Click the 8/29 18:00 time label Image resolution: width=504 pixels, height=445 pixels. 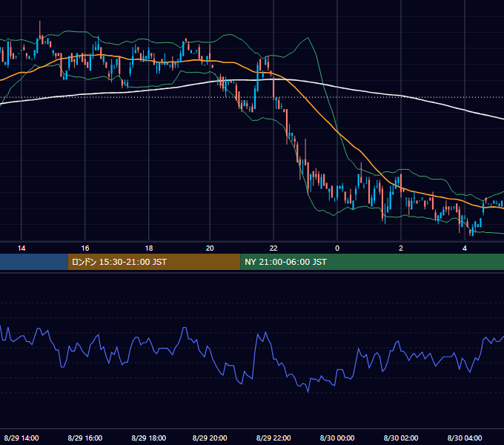(x=149, y=438)
